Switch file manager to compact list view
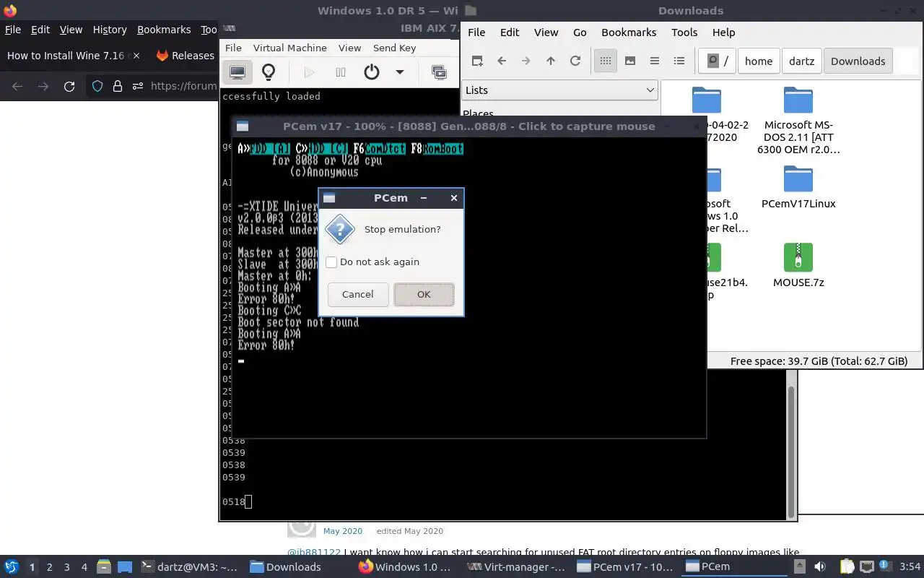 (655, 61)
